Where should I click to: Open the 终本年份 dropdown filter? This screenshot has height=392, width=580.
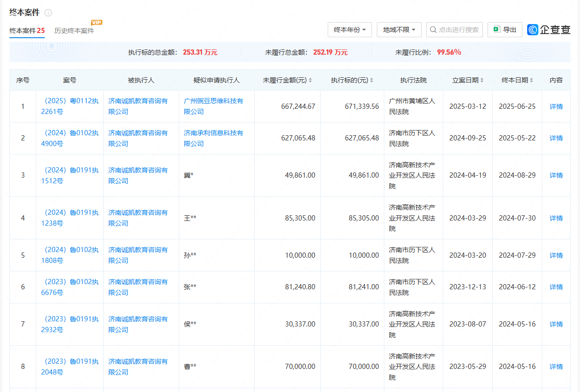349,30
